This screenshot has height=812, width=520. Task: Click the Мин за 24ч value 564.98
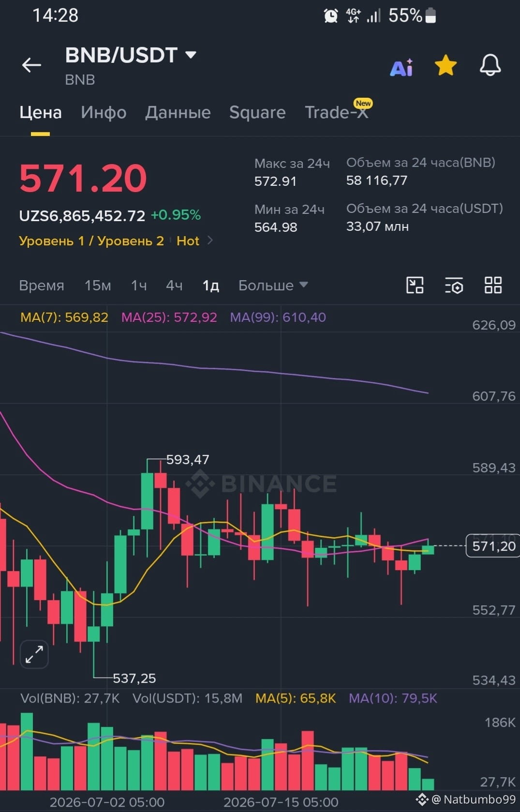click(x=276, y=227)
